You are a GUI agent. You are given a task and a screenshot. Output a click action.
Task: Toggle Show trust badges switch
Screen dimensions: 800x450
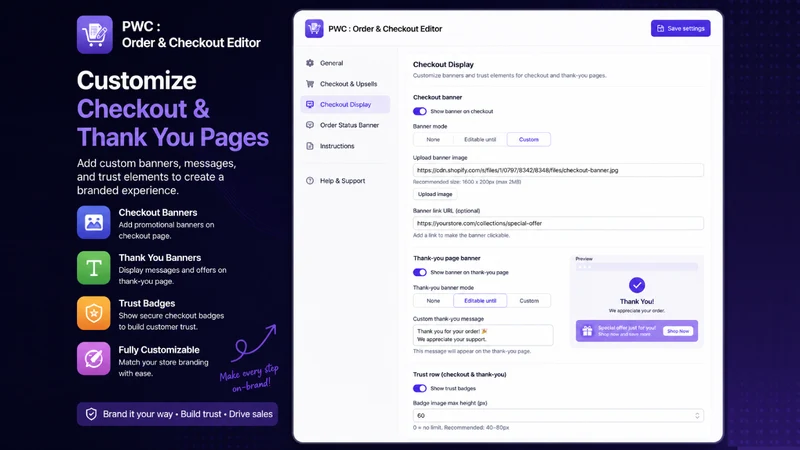click(x=420, y=388)
